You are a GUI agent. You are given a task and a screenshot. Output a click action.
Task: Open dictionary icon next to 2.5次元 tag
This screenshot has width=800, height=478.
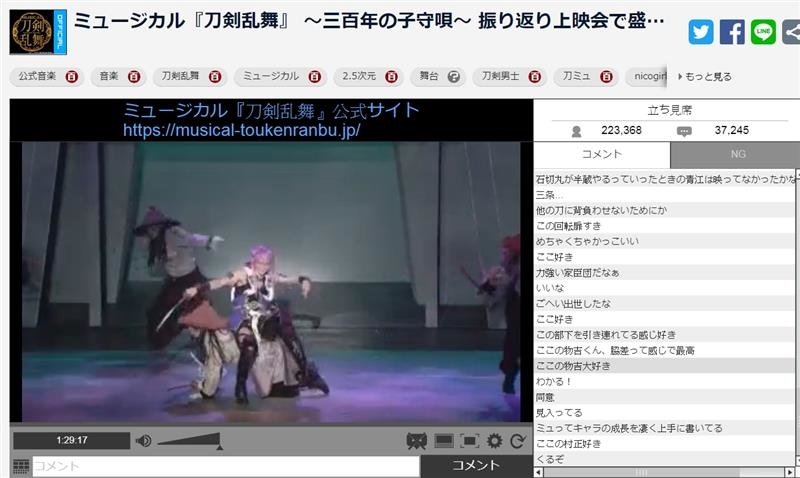click(391, 77)
